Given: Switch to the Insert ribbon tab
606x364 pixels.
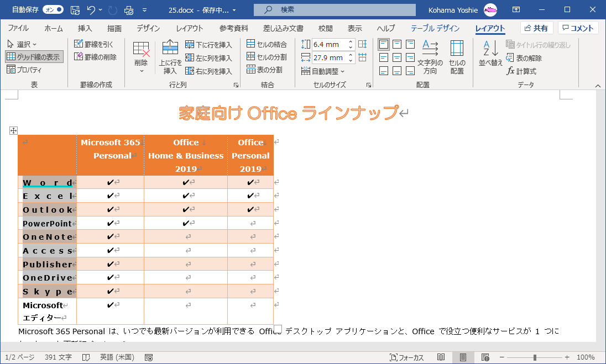Looking at the screenshot, I should click(x=85, y=28).
